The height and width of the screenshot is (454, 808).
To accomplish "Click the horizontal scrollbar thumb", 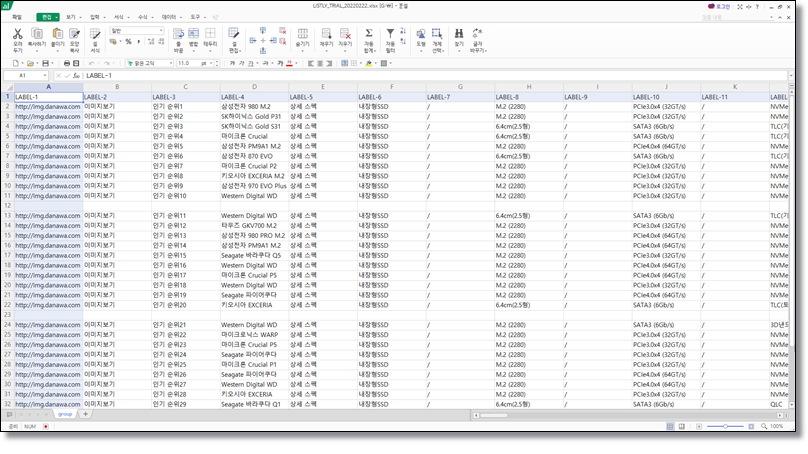I will (494, 415).
